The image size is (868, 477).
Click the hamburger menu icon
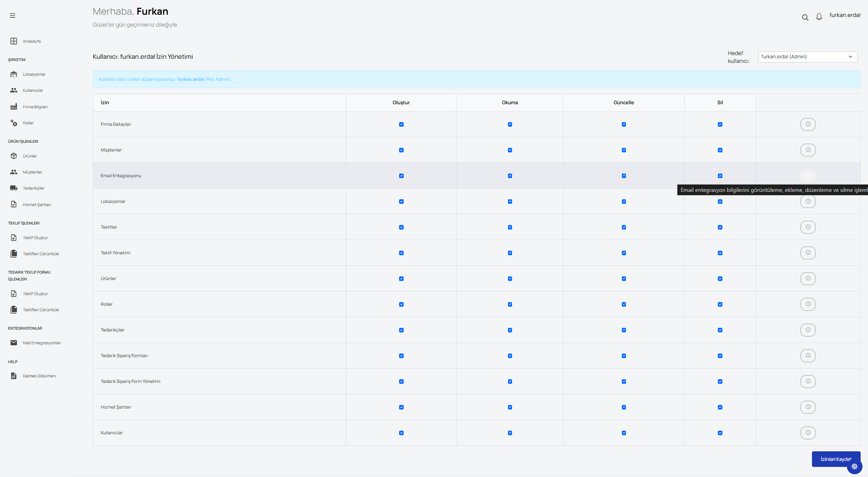click(x=12, y=16)
